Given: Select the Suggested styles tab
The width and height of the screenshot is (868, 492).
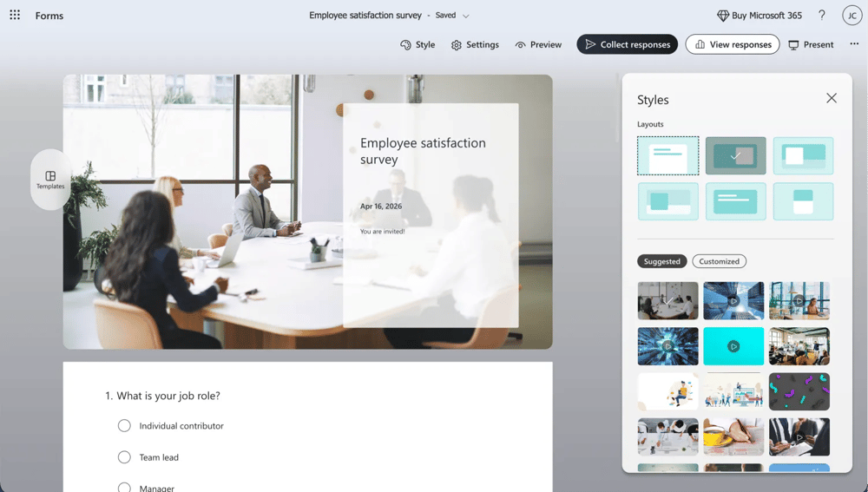Looking at the screenshot, I should coord(661,261).
